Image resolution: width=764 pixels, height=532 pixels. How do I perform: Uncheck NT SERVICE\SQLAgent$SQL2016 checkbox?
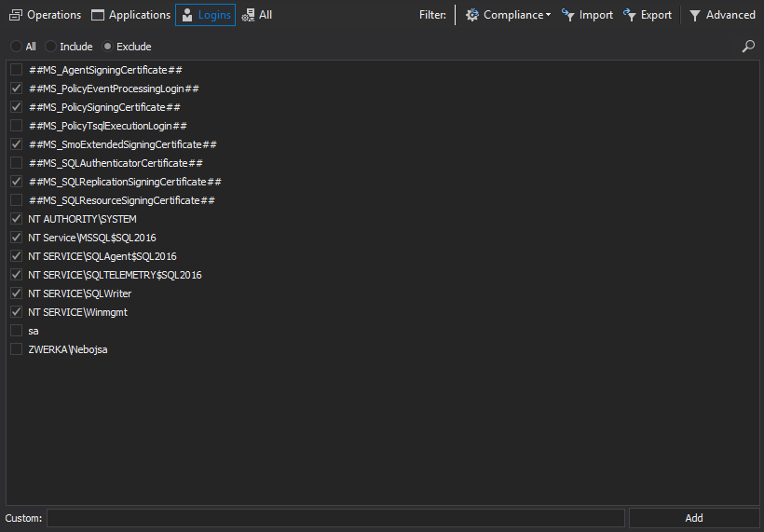(x=16, y=256)
